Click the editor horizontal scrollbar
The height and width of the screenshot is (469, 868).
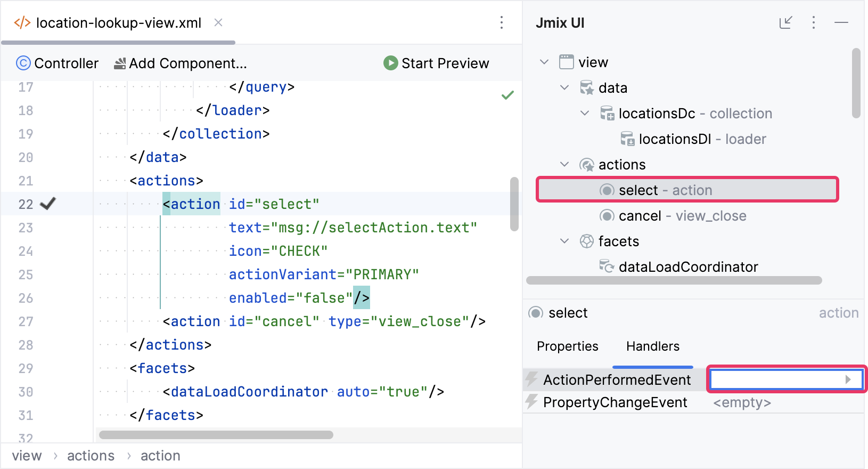[216, 435]
